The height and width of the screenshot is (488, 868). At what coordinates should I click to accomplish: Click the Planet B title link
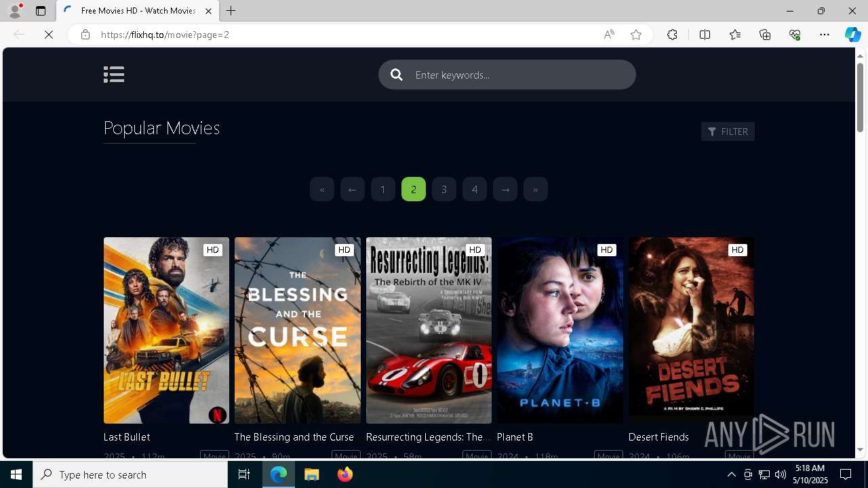pyautogui.click(x=515, y=437)
